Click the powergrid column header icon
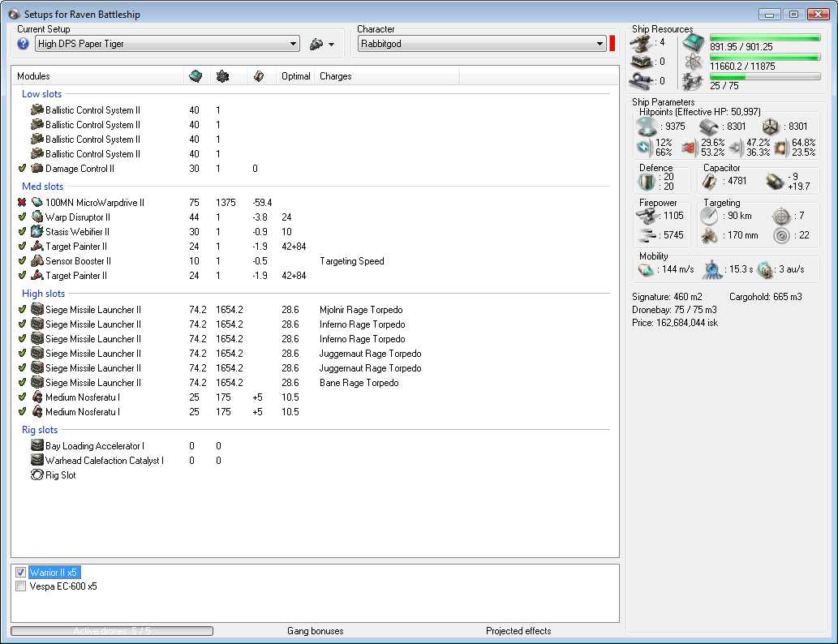The width and height of the screenshot is (838, 644). pos(222,76)
